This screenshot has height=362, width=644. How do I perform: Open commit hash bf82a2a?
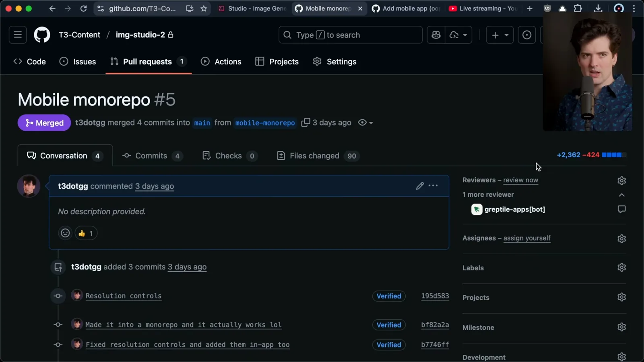(x=435, y=325)
